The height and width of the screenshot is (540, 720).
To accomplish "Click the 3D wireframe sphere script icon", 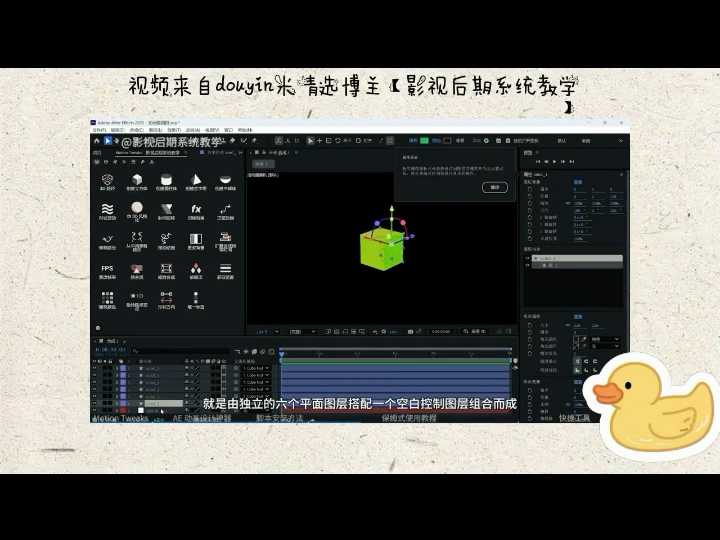I will pos(107,180).
